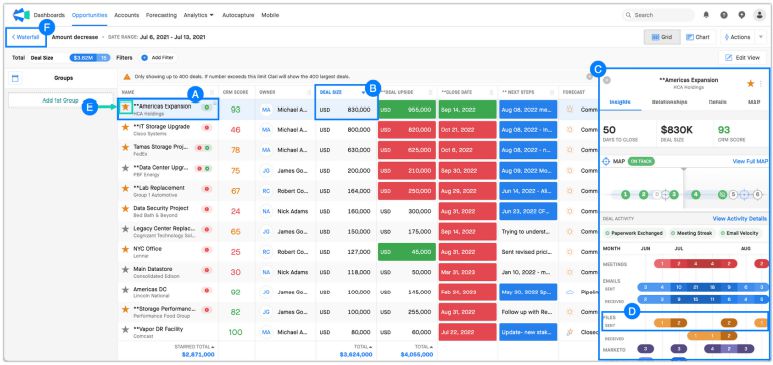Toggle star on Tamas Storage Project deal
The height and width of the screenshot is (365, 773).
point(125,147)
